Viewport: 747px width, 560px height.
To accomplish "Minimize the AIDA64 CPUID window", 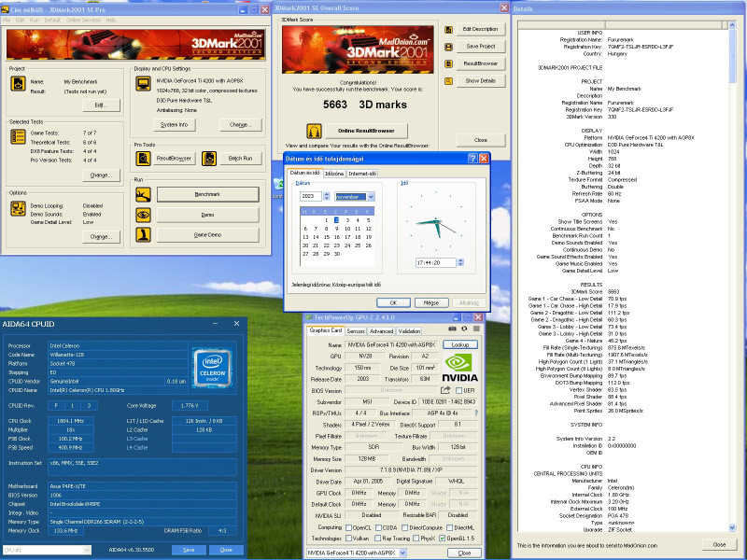I will pos(216,324).
